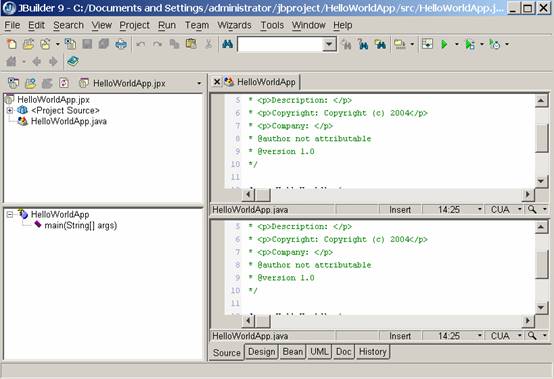The width and height of the screenshot is (554, 379).
Task: Click the Forward arrow navigation icon
Action: point(53,61)
